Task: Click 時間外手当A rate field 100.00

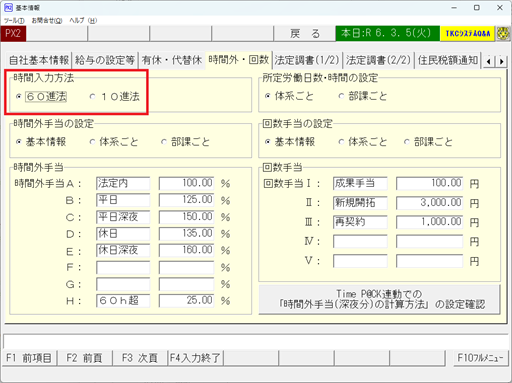Action: point(186,183)
